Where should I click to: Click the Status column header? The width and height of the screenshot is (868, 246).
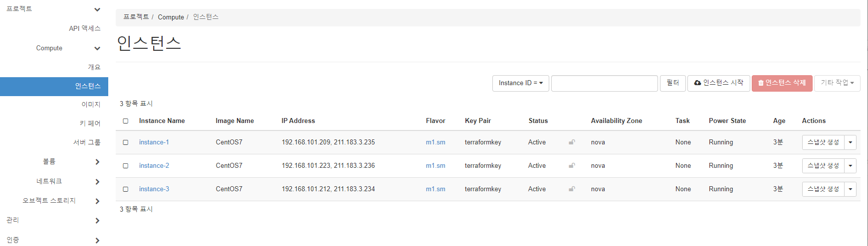pyautogui.click(x=538, y=121)
